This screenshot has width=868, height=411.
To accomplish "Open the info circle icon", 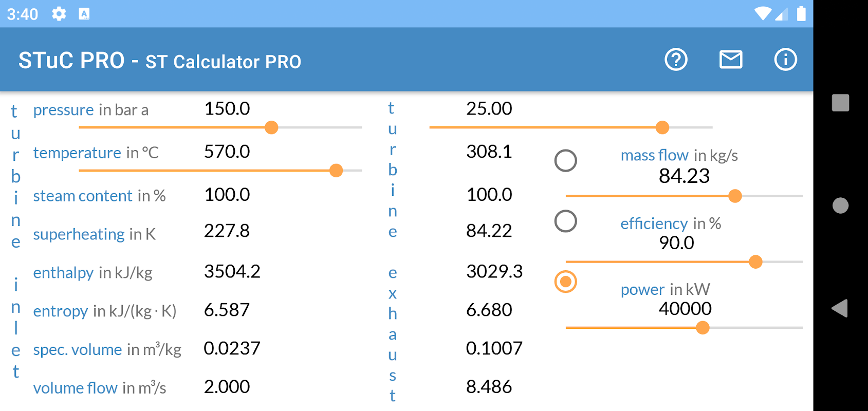I will tap(785, 60).
